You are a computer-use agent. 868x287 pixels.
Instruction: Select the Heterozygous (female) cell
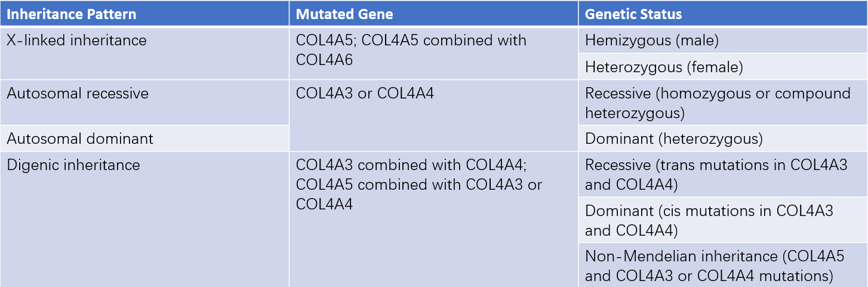point(723,67)
